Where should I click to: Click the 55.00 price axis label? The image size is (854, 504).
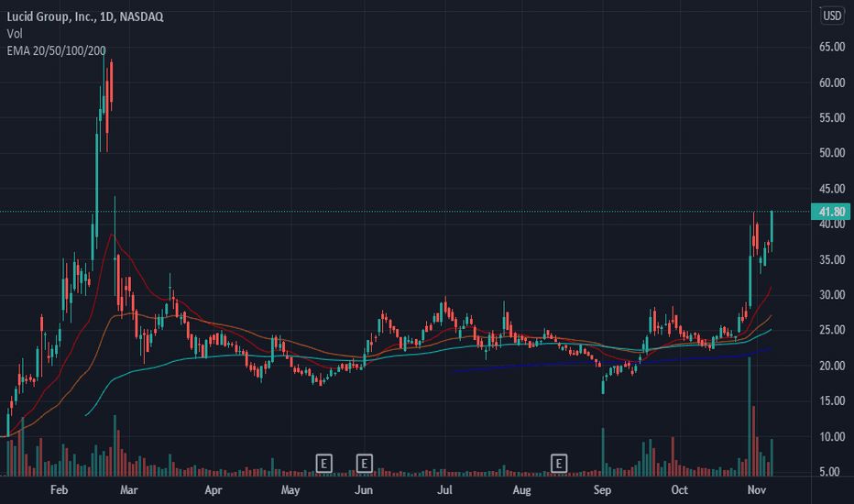point(832,118)
